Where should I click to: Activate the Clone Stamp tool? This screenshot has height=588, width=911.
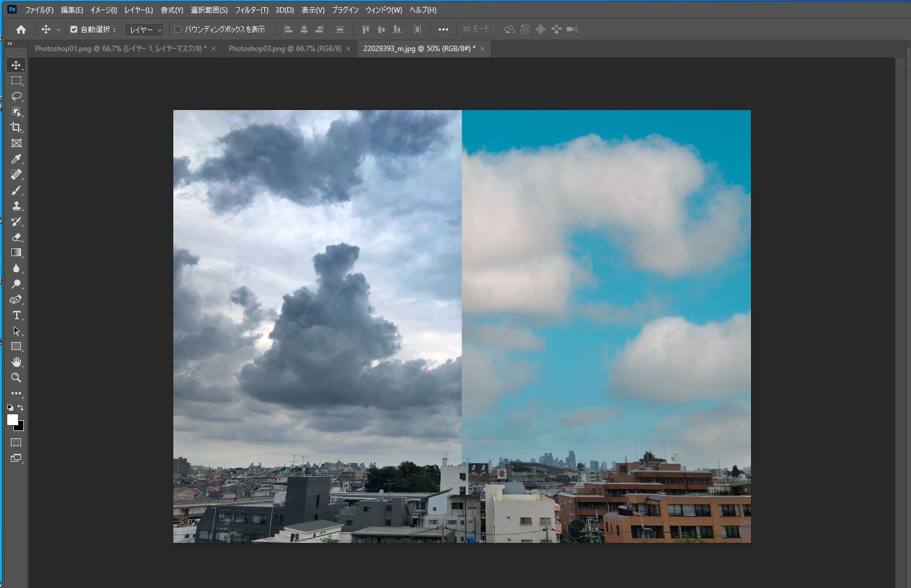(x=16, y=206)
